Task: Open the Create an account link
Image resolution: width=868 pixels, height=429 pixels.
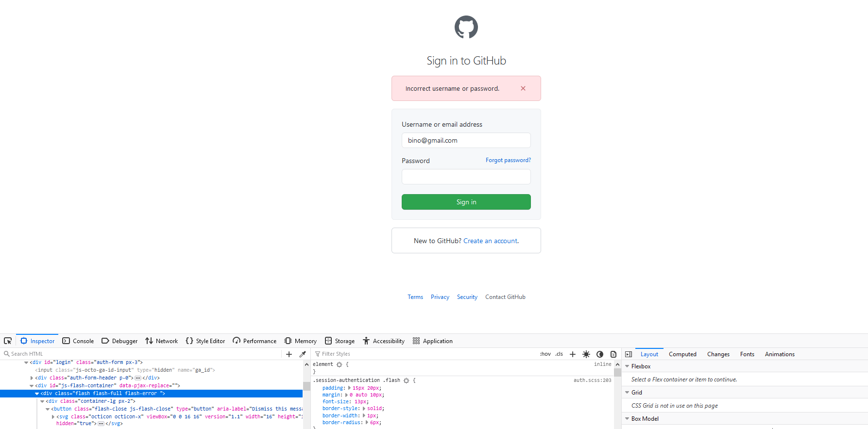Action: pyautogui.click(x=491, y=241)
